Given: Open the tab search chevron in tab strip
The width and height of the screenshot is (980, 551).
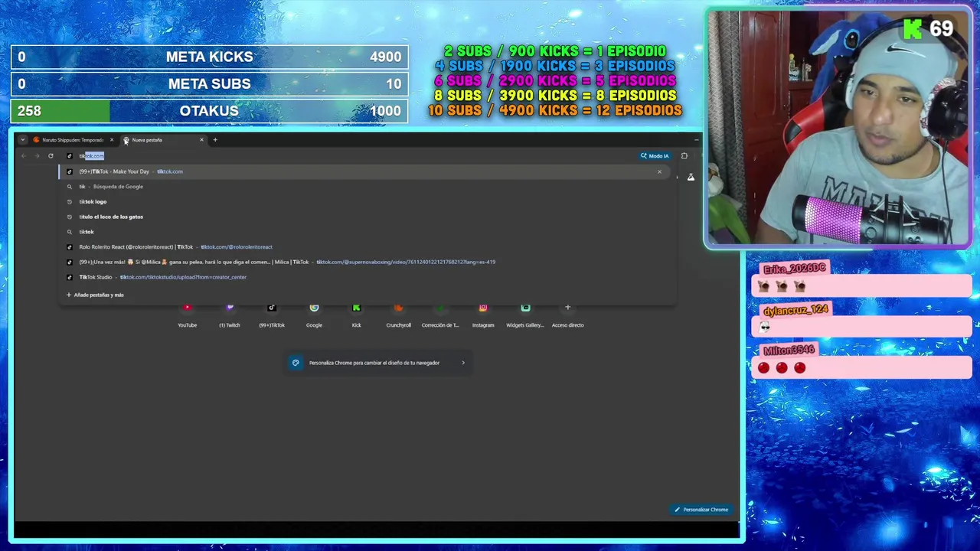Looking at the screenshot, I should click(23, 140).
